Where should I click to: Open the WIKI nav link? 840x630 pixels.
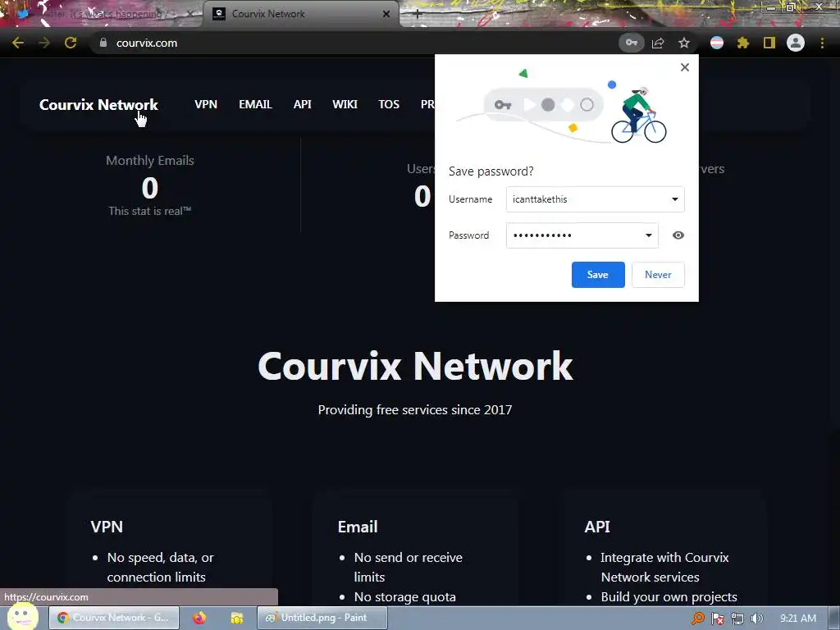pos(345,104)
